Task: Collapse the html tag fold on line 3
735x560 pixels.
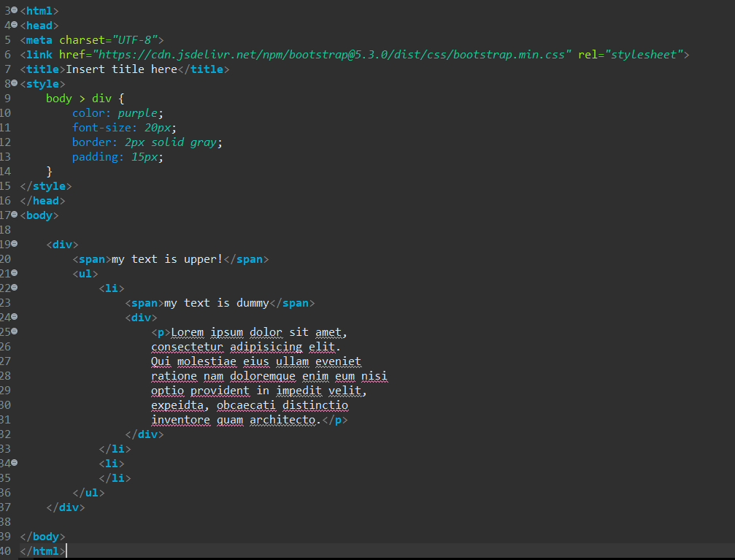Action: click(x=15, y=9)
